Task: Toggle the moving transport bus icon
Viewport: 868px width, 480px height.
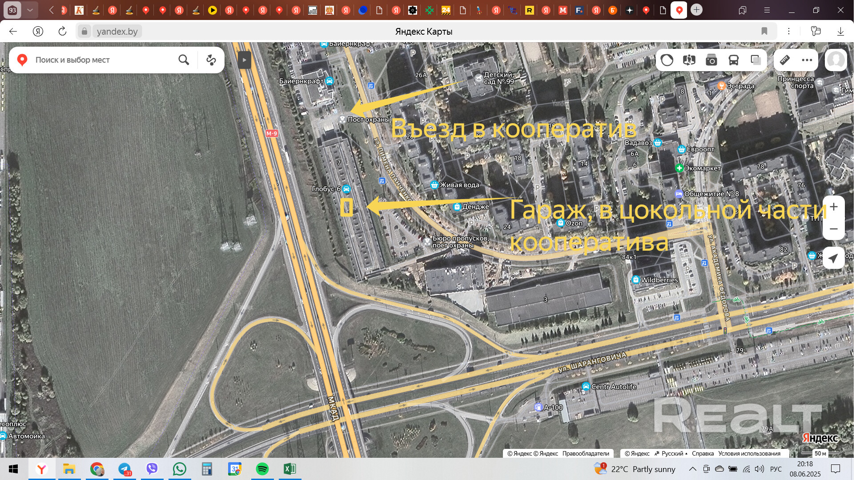Action: pos(734,60)
